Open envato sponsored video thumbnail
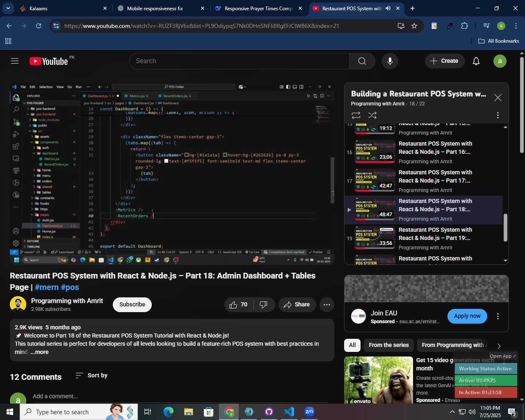This screenshot has width=525, height=420. coord(378,380)
